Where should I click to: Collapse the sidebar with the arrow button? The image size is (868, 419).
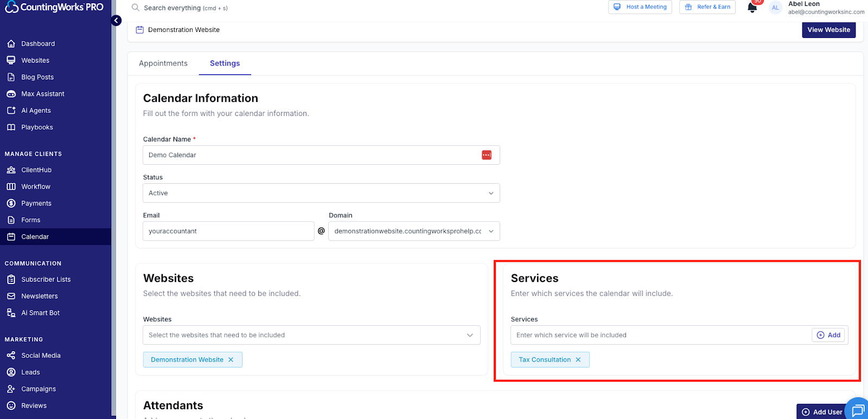coord(116,21)
